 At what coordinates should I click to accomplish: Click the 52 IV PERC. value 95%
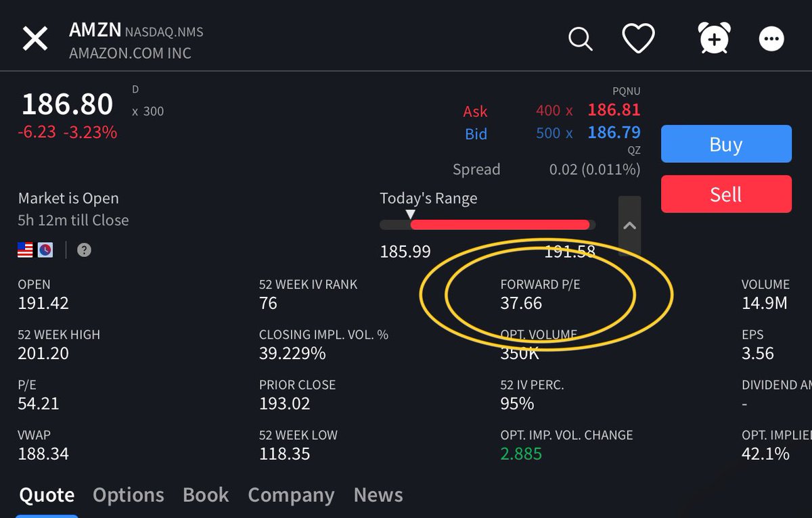(517, 404)
